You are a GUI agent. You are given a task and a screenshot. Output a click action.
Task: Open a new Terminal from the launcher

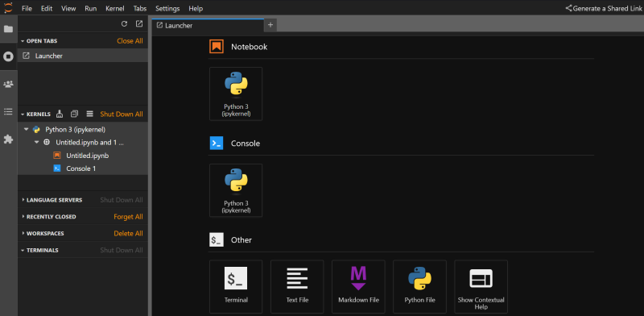pyautogui.click(x=236, y=287)
